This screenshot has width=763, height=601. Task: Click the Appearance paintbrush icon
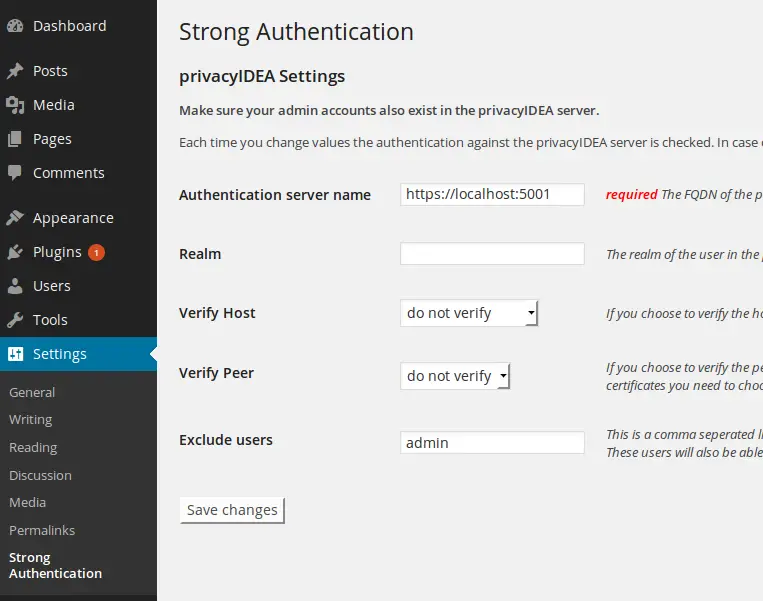tap(15, 218)
